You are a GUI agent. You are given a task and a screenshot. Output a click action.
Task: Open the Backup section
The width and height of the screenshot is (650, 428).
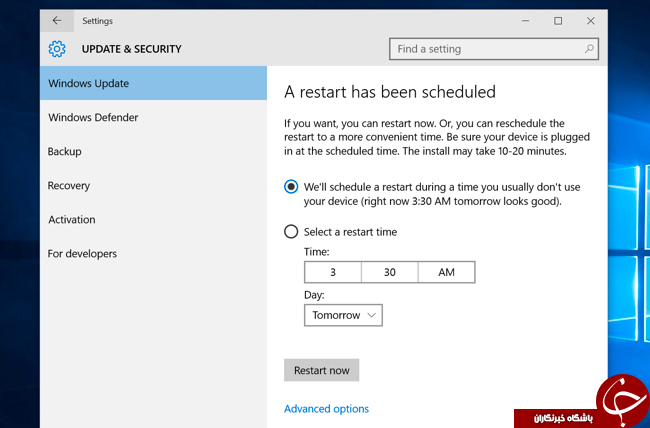(x=153, y=151)
